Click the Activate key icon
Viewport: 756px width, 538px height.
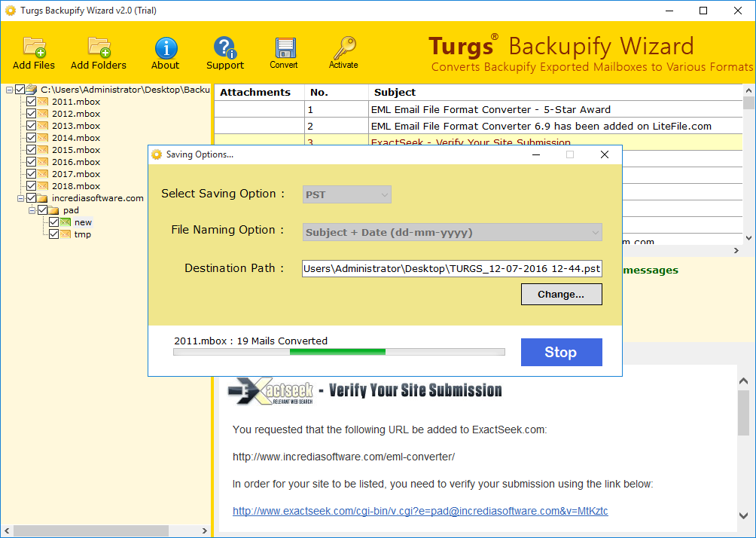(x=344, y=47)
